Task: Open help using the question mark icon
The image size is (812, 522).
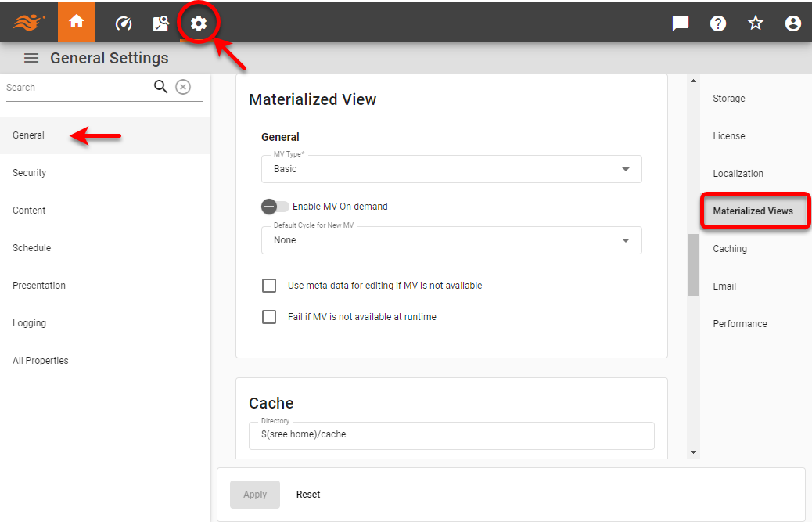Action: pos(717,23)
